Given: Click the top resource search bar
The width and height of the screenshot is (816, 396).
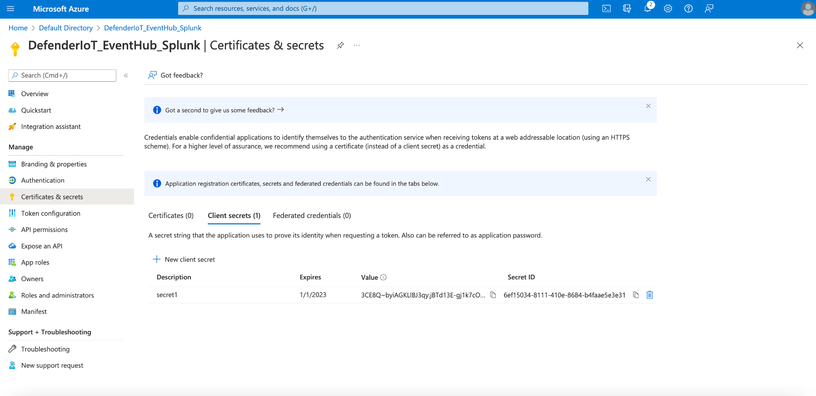Looking at the screenshot, I should (x=383, y=9).
